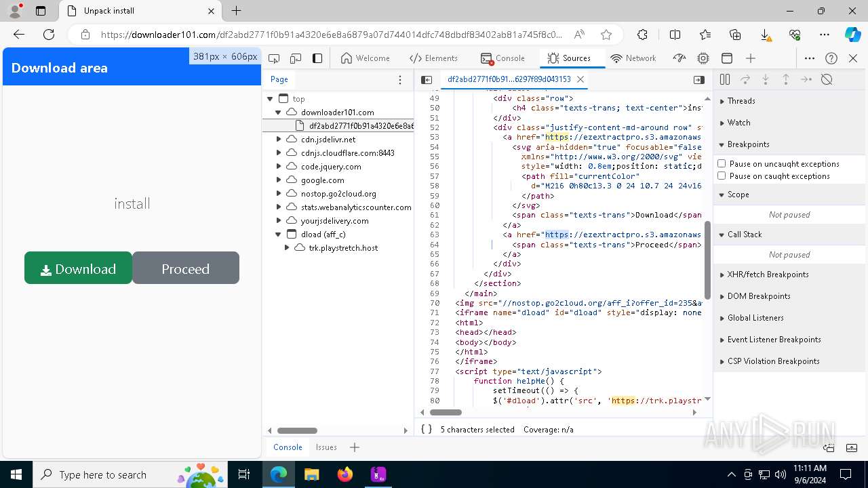Screen dimensions: 868x488
Task: Collapse the Call Stack section
Action: pyautogui.click(x=790, y=235)
